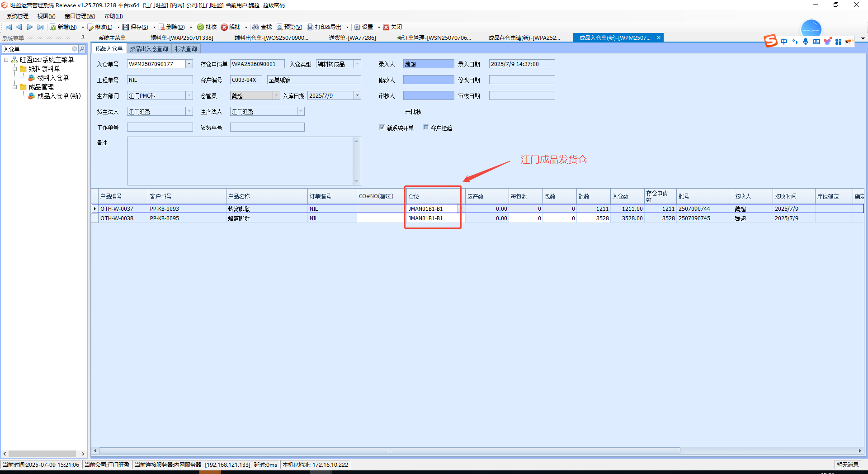Open 视图(V) menu
Image resolution: width=868 pixels, height=474 pixels.
tap(46, 16)
